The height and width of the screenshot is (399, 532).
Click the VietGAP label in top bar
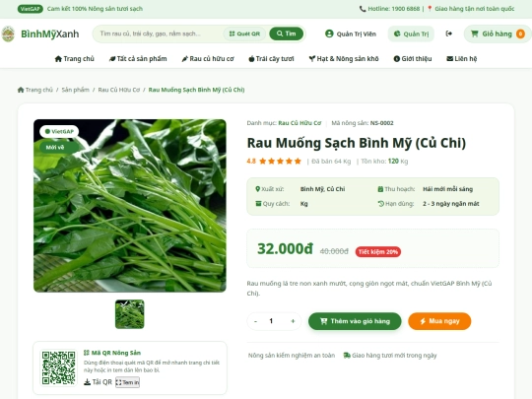pyautogui.click(x=30, y=9)
